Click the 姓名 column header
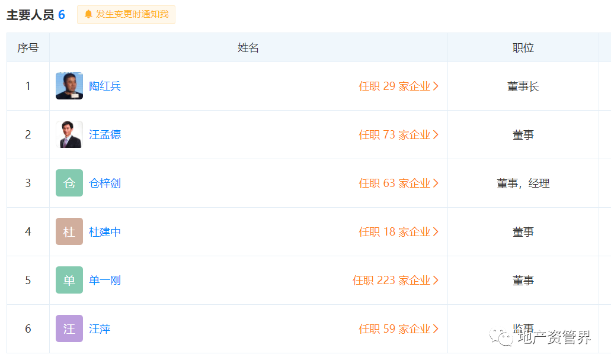Screen dimensions: 611x364 click(x=248, y=48)
